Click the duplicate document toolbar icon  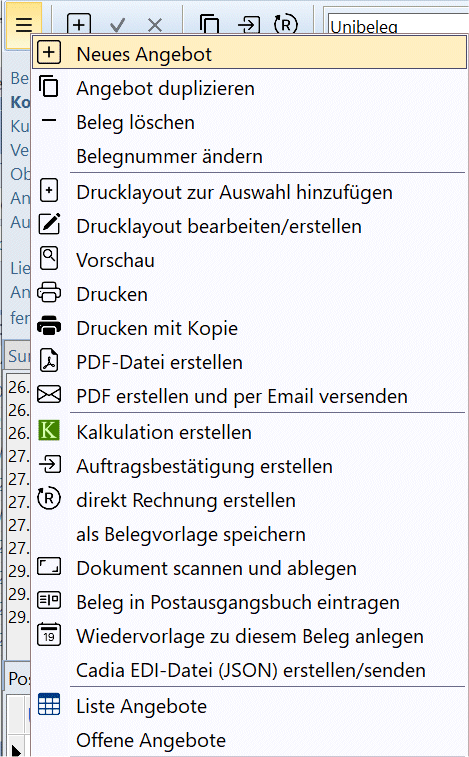click(209, 24)
